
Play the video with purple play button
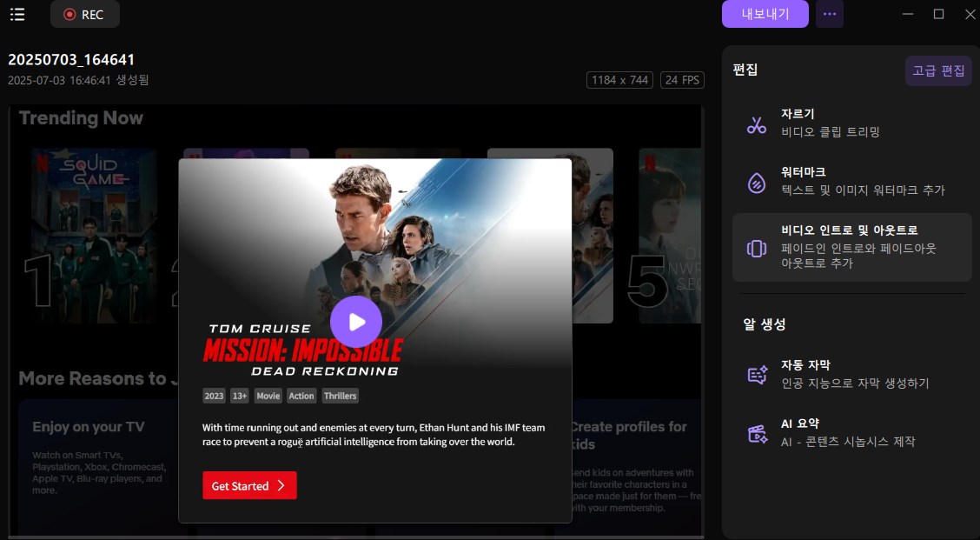coord(356,322)
